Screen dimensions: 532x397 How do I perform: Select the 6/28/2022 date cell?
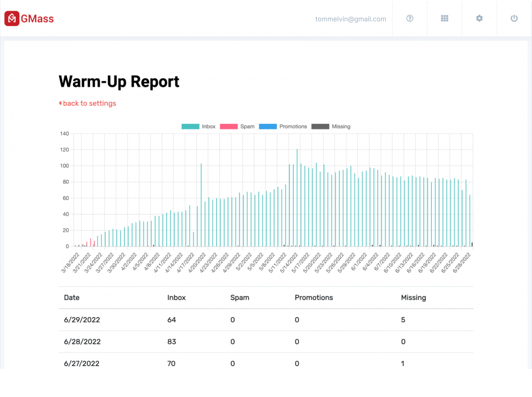coord(82,342)
